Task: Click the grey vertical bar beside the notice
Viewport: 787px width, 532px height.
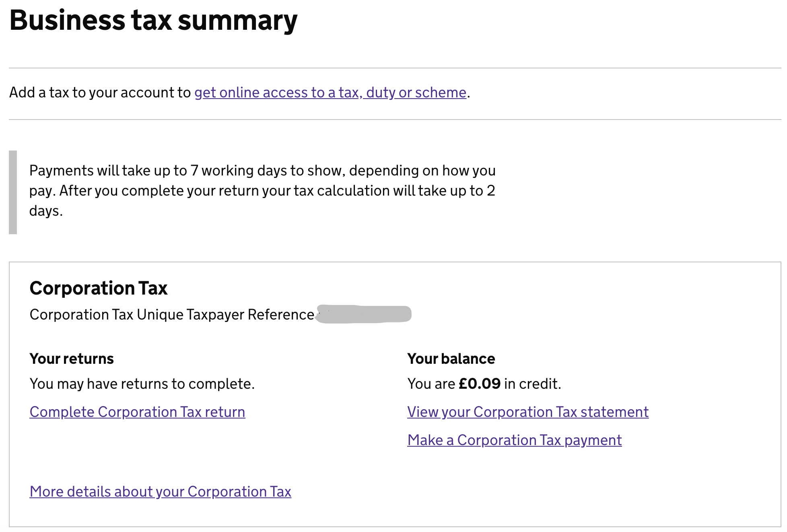Action: click(x=13, y=192)
